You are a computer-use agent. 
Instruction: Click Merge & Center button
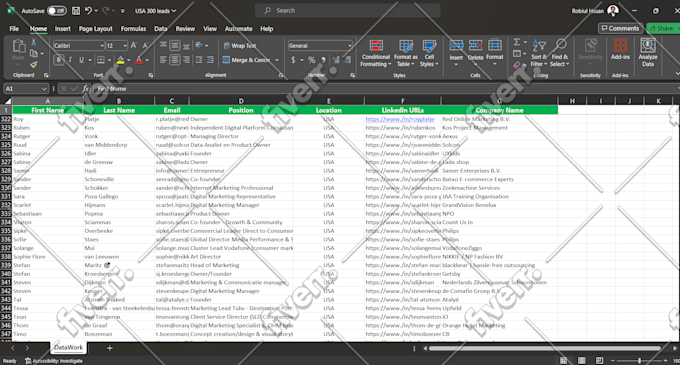point(246,60)
